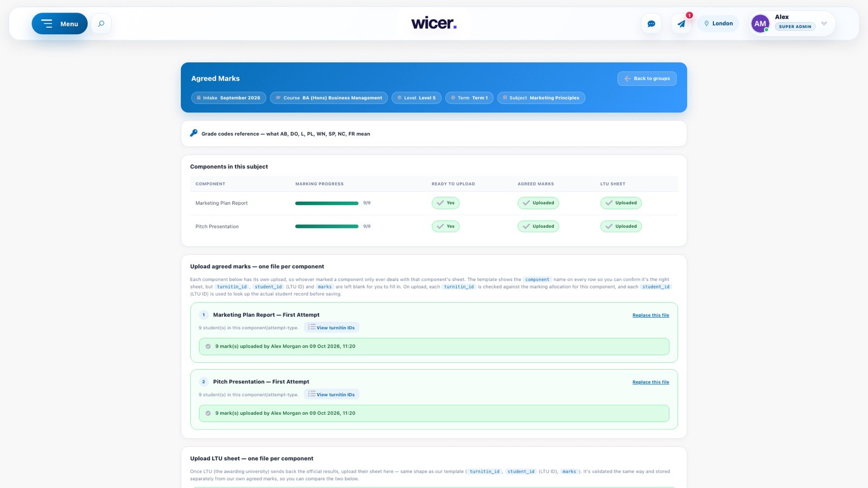Click step number 1 circle badge
Image resolution: width=868 pixels, height=488 pixels.
[x=204, y=315]
